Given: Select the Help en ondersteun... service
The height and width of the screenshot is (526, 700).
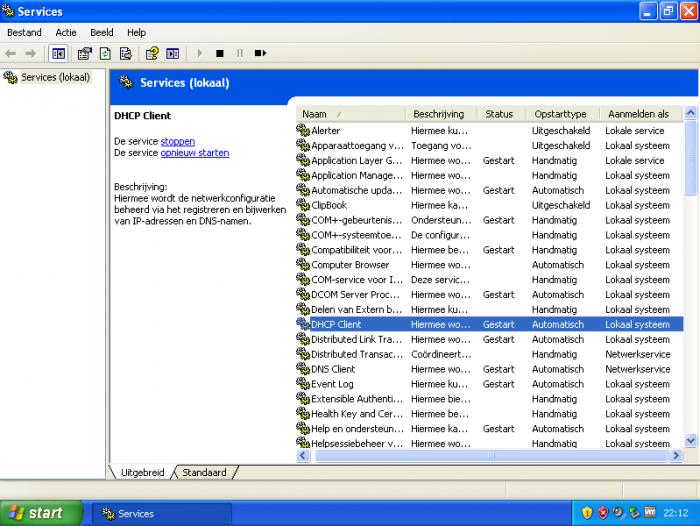Looking at the screenshot, I should coord(490,429).
